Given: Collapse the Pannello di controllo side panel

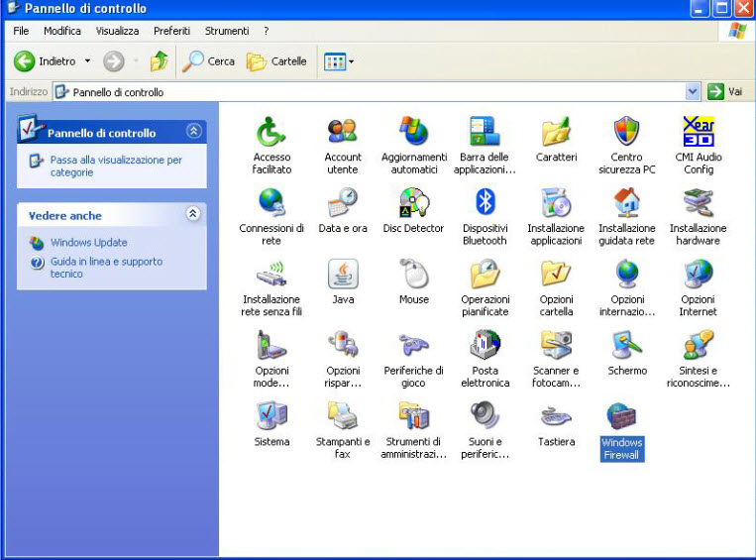Looking at the screenshot, I should pos(193,131).
